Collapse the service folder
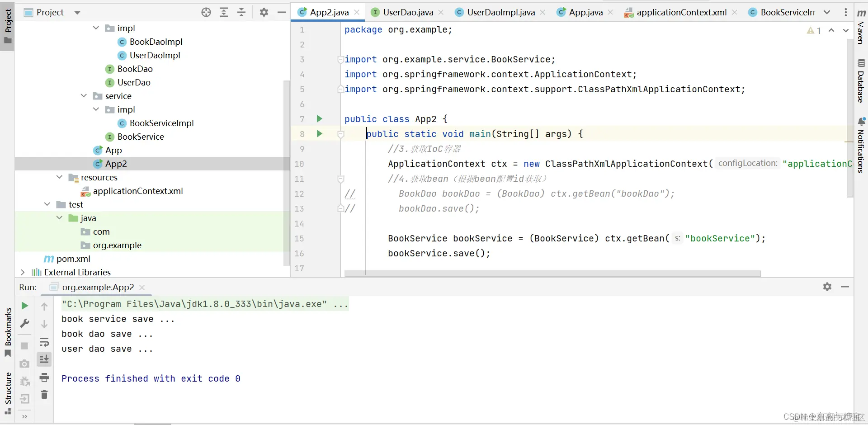868x425 pixels. pyautogui.click(x=84, y=96)
